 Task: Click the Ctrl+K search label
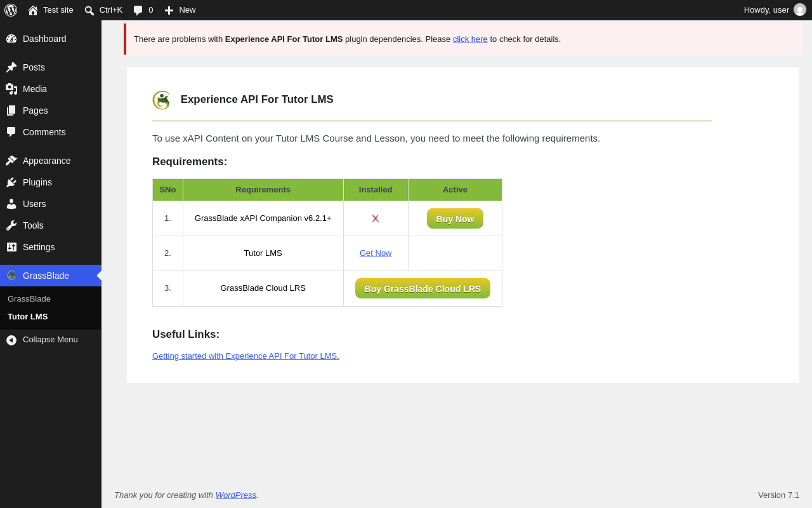[x=111, y=10]
